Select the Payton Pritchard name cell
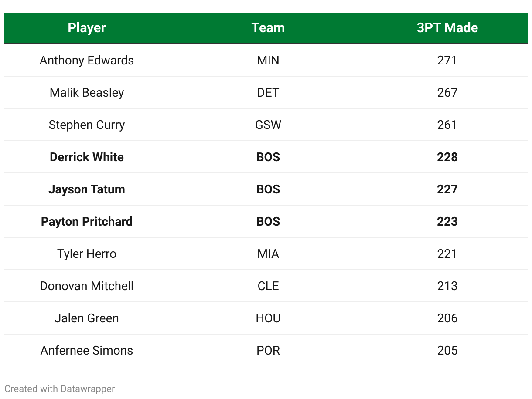This screenshot has width=532, height=399. point(87,221)
